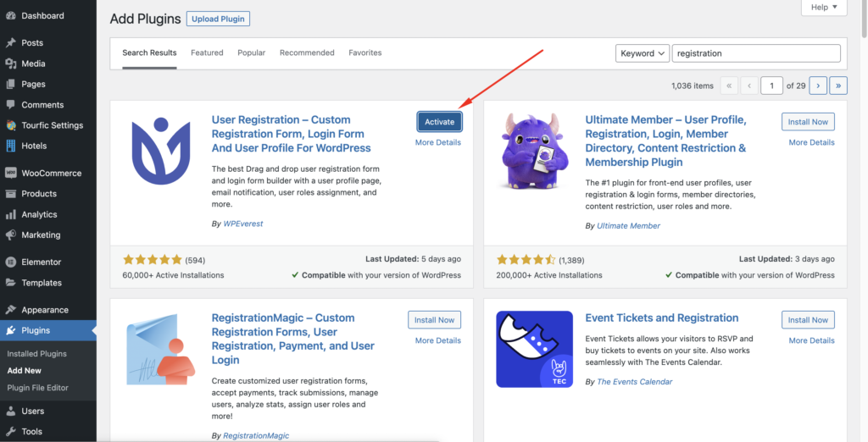Open Dashboard icon in sidebar
868x442 pixels.
[10, 16]
